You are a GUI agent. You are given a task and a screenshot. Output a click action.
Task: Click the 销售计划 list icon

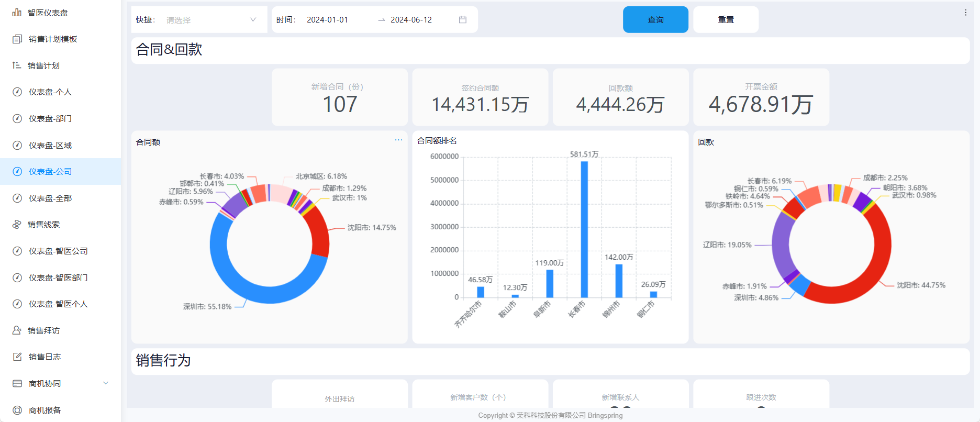17,65
